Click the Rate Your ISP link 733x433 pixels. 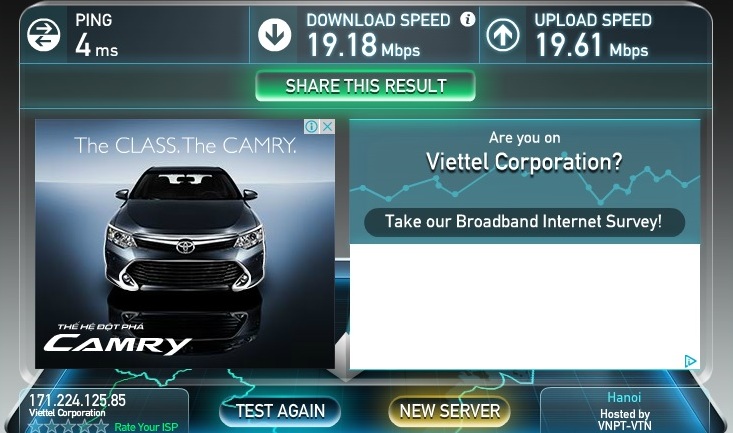146,427
